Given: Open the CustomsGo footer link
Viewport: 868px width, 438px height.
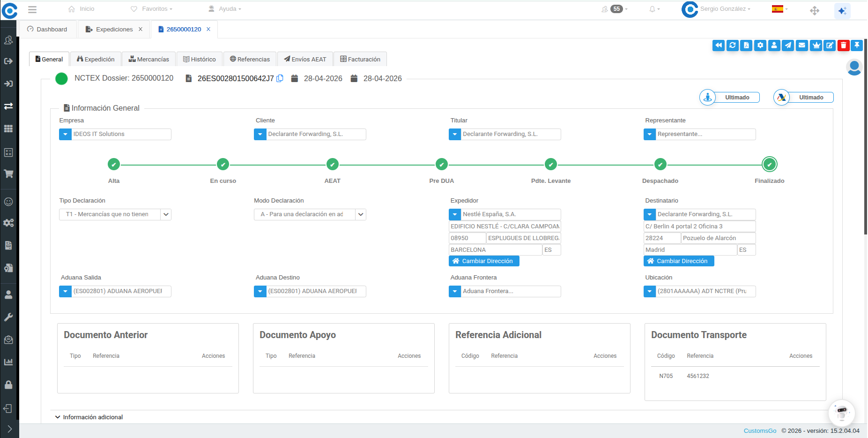Looking at the screenshot, I should click(760, 430).
